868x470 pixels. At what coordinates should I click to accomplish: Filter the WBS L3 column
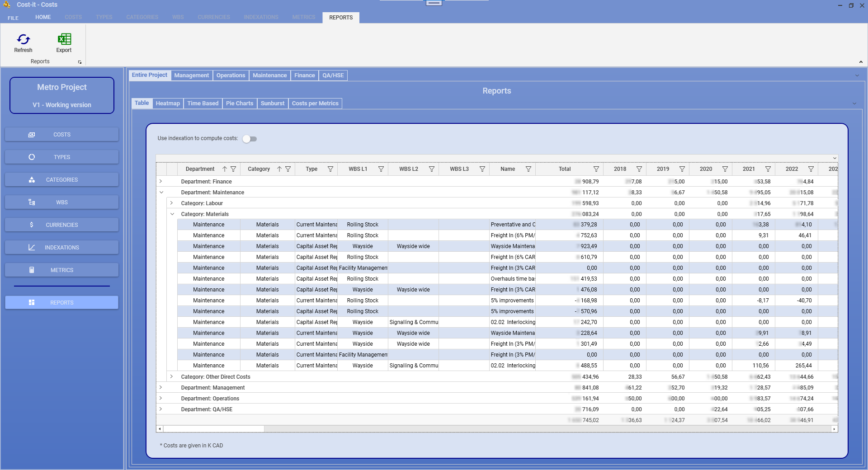(482, 169)
